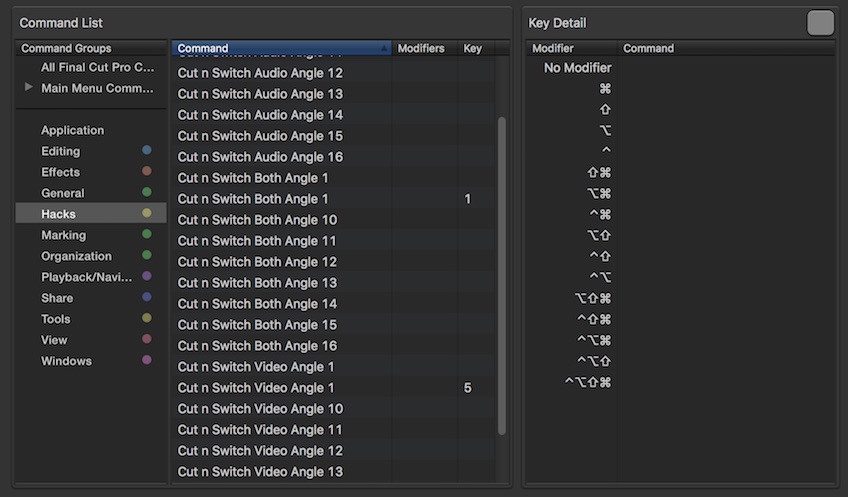The height and width of the screenshot is (497, 848).
Task: Click the purple dot beside Windows group
Action: (147, 361)
